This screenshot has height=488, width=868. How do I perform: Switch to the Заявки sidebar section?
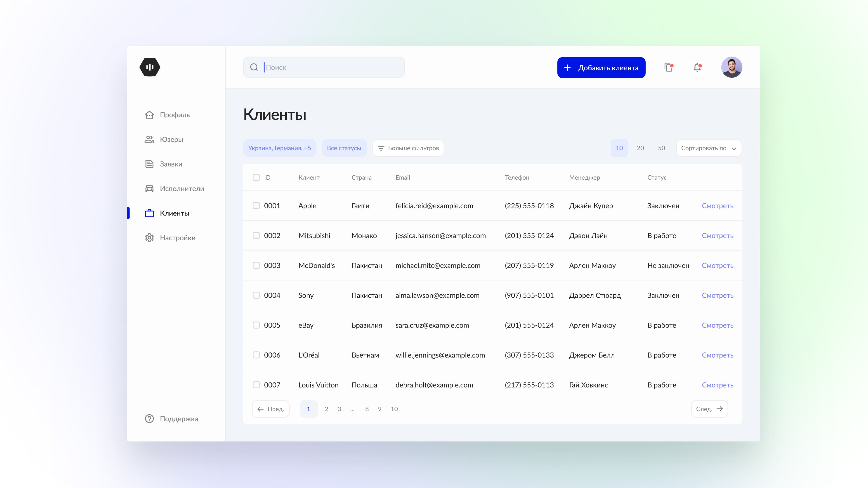(171, 164)
